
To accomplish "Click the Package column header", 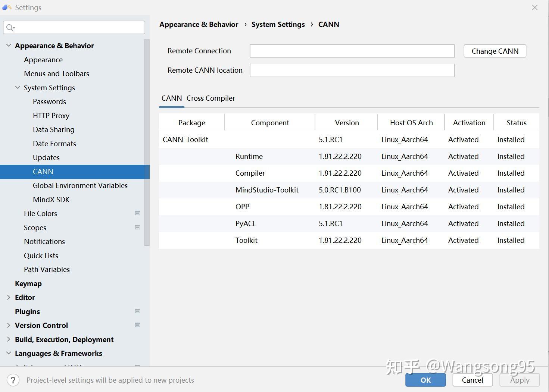I will click(x=192, y=123).
